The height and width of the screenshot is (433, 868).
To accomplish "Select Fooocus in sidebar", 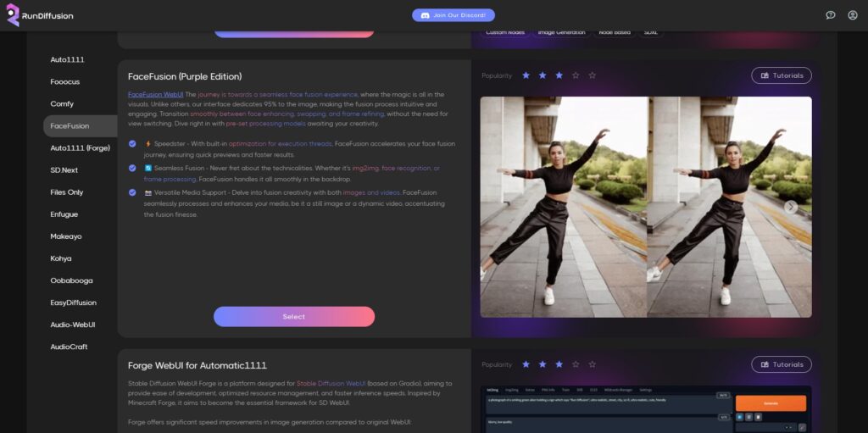I will pos(65,82).
